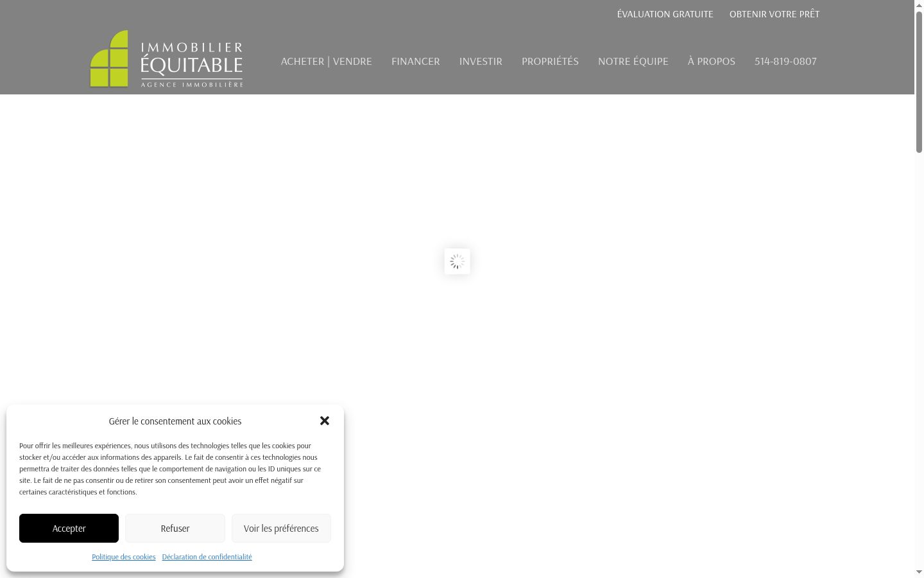Click the vertical scrollbar thumb
The height and width of the screenshot is (578, 924).
pyautogui.click(x=919, y=82)
